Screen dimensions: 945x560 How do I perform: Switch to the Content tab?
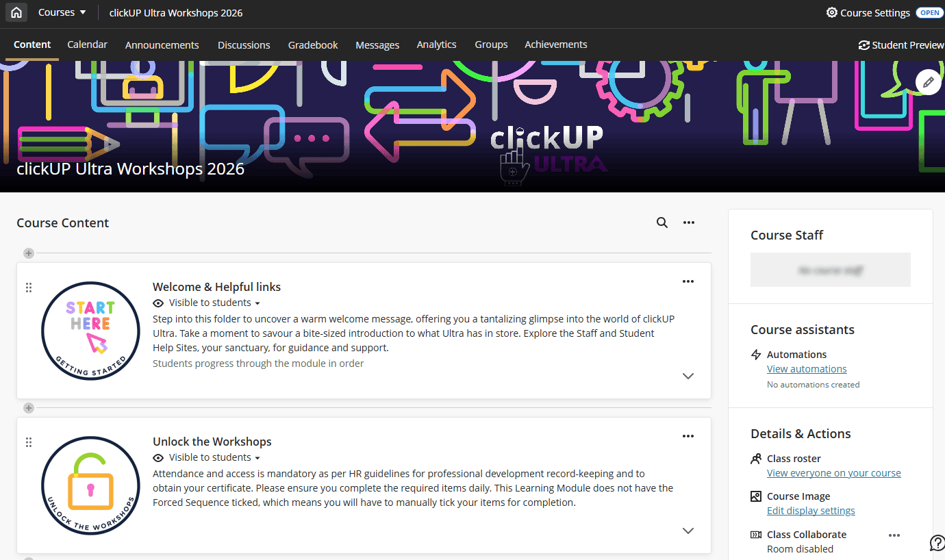32,44
